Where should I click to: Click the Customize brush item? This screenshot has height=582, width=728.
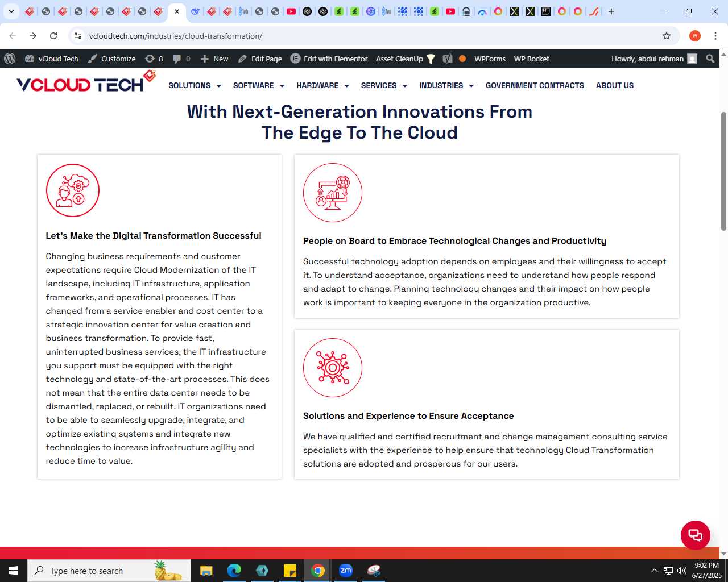(x=111, y=59)
